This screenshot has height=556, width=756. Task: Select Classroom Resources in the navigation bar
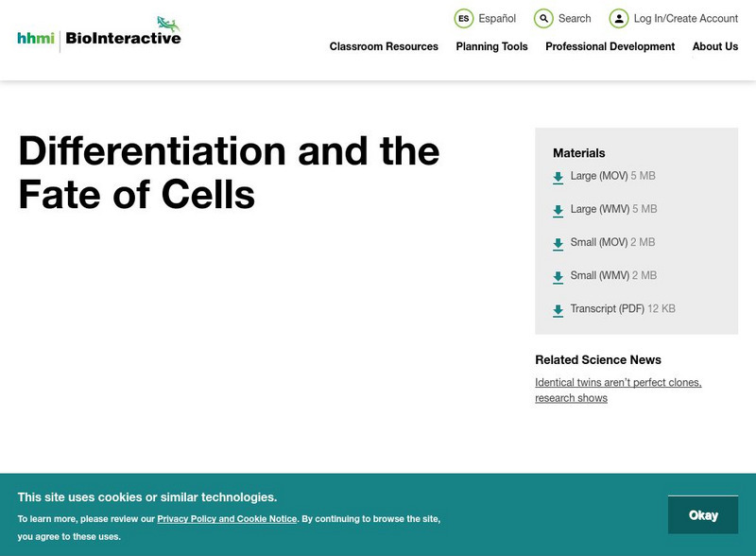(383, 46)
